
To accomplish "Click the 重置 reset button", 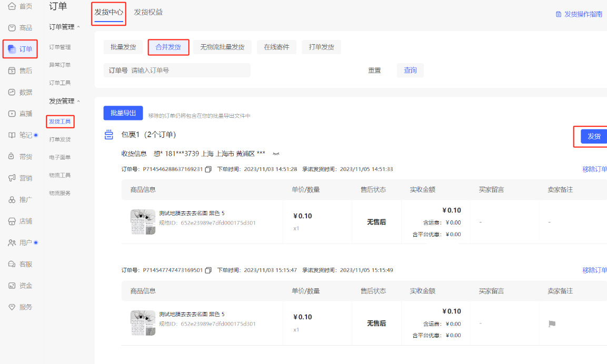I will coord(374,70).
